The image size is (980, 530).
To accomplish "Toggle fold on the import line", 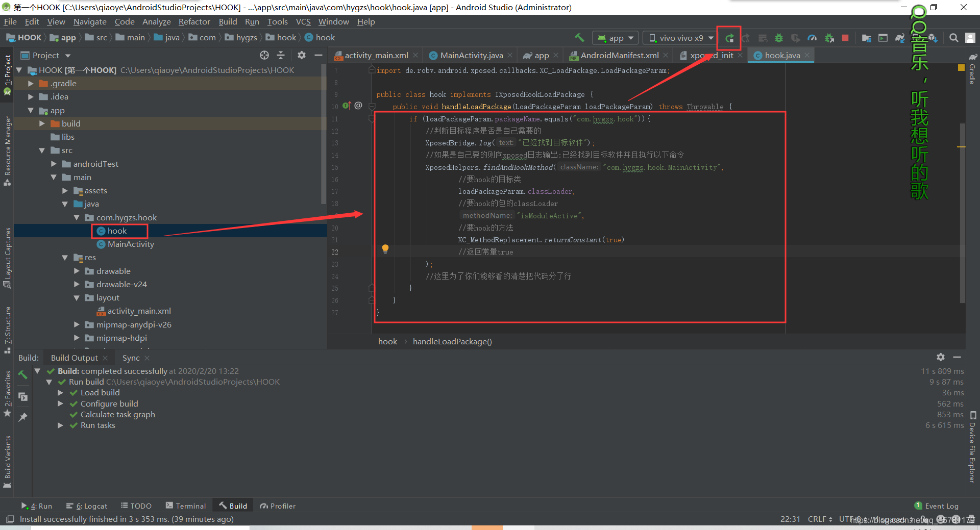I will tap(372, 70).
